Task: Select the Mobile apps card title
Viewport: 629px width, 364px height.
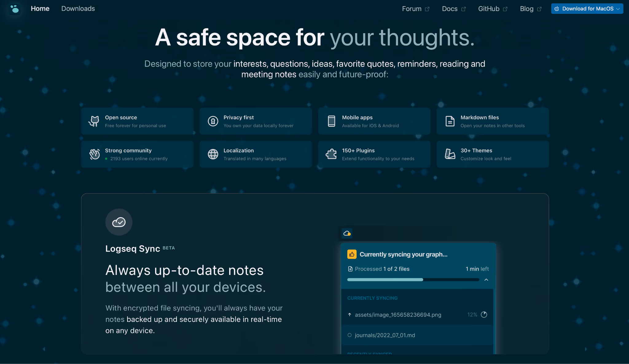Action: click(x=357, y=117)
